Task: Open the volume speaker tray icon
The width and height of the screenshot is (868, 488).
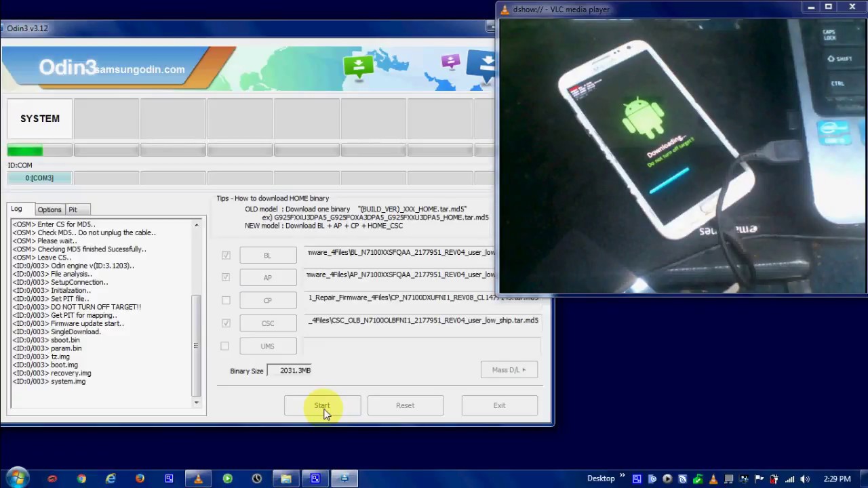Action: click(x=805, y=479)
